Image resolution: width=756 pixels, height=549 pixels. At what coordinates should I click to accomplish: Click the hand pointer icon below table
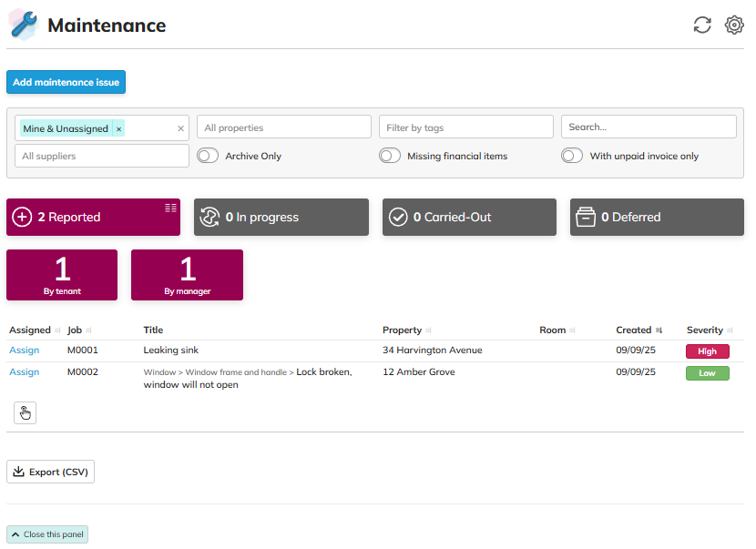click(25, 413)
